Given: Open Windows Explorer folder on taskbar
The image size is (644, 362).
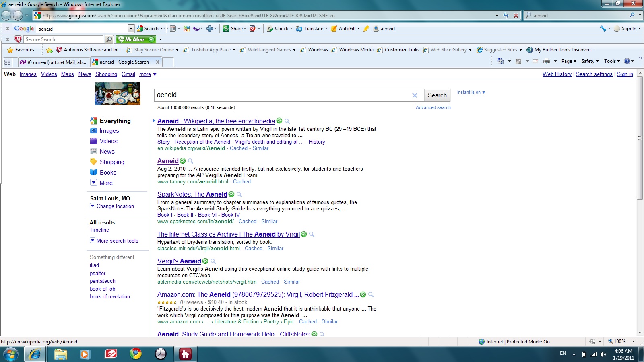Looking at the screenshot, I should pyautogui.click(x=61, y=354).
